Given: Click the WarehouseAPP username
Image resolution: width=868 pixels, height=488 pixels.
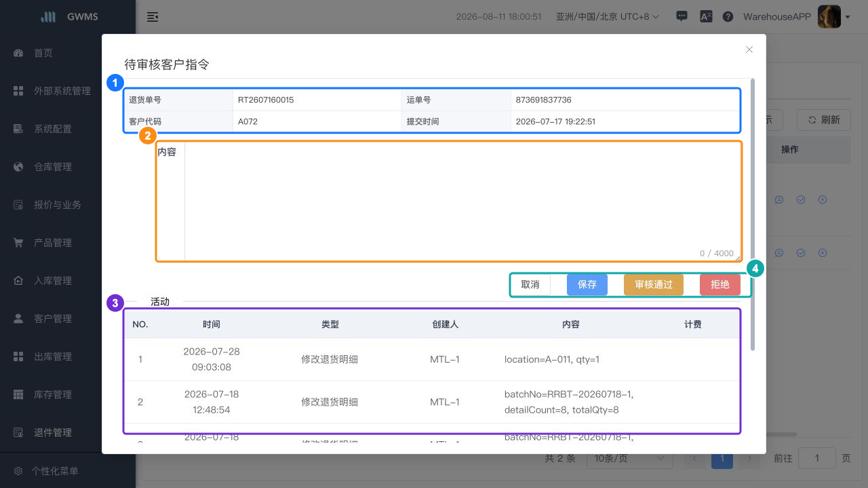Looking at the screenshot, I should (777, 17).
